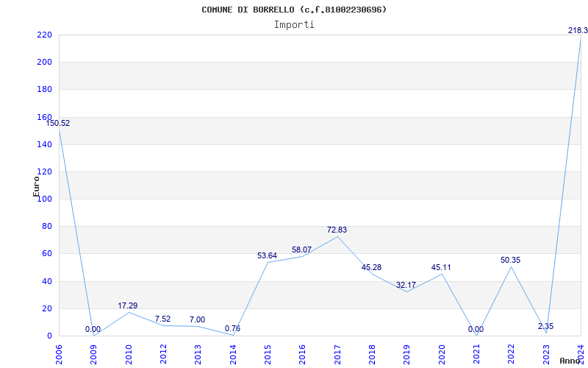
Task: Click the 53.64 data point label
Action: pyautogui.click(x=267, y=255)
